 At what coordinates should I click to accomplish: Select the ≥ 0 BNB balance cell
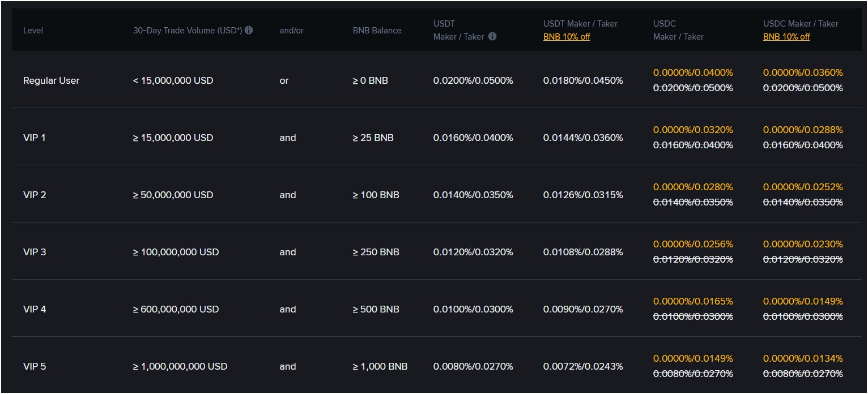pyautogui.click(x=370, y=80)
